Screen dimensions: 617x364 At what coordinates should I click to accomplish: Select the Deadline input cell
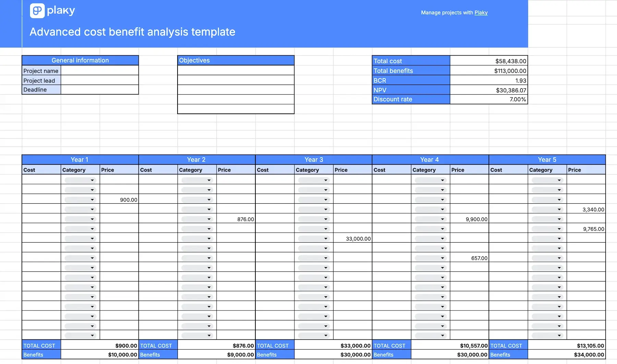pos(100,89)
